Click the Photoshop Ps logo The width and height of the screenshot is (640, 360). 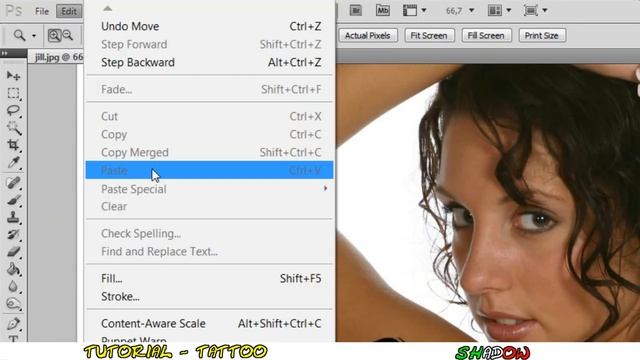tap(14, 11)
